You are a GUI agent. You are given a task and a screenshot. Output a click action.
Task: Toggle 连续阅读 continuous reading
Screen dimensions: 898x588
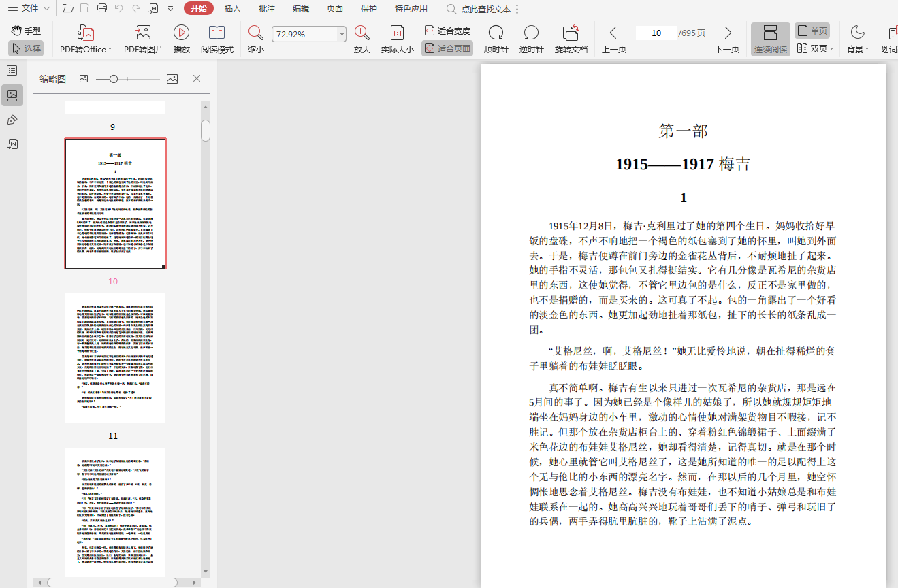(771, 39)
